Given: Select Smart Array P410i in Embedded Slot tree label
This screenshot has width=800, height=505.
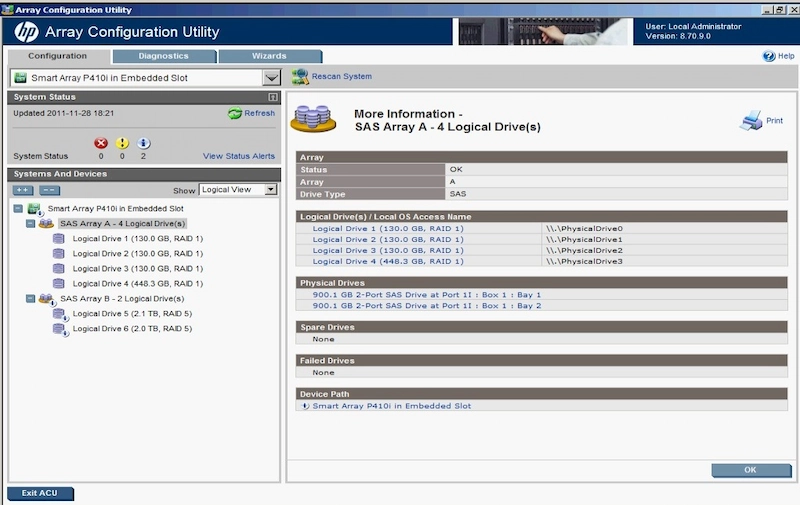Looking at the screenshot, I should click(116, 209).
